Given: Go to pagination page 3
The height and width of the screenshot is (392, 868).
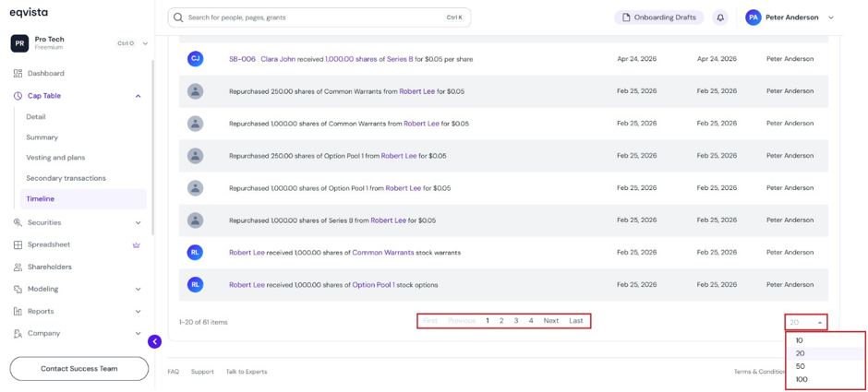Looking at the screenshot, I should 516,321.
